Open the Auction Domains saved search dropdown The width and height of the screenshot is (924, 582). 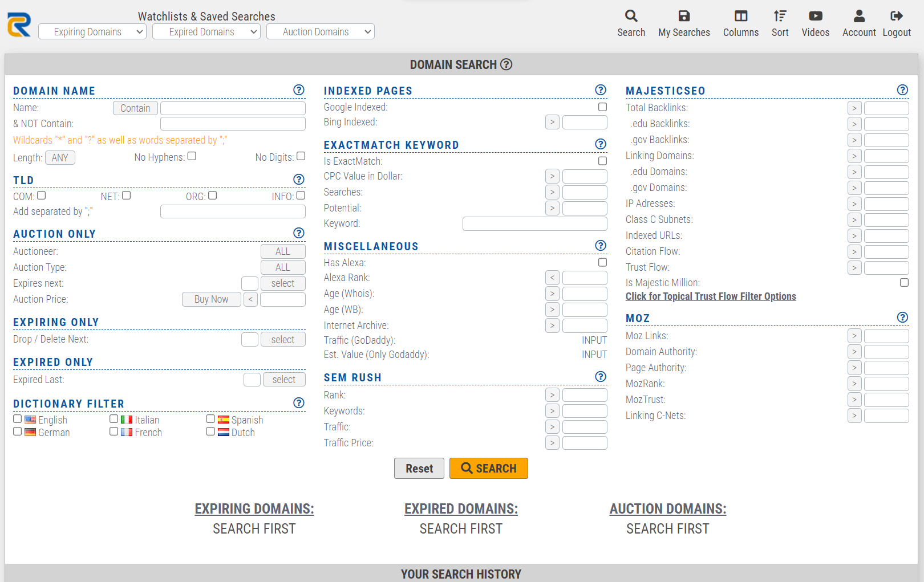click(320, 31)
